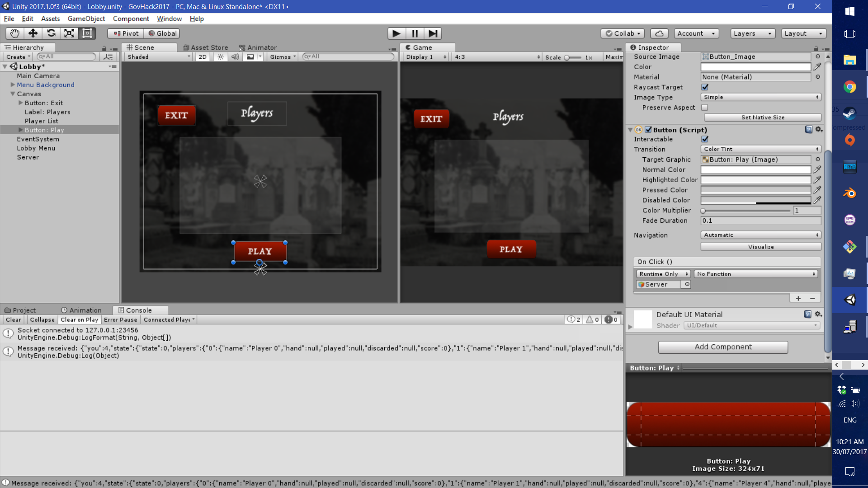Click the Step forward button in toolbar
The height and width of the screenshot is (488, 868).
433,33
